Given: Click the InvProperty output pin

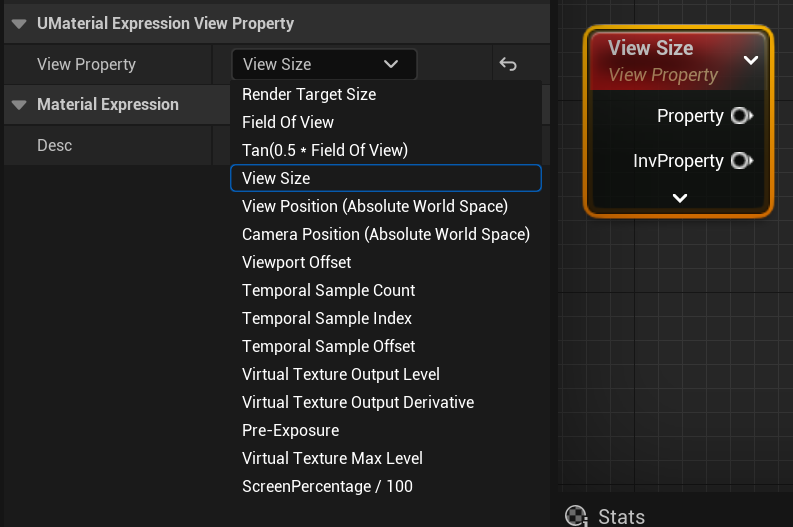Looking at the screenshot, I should pyautogui.click(x=742, y=161).
